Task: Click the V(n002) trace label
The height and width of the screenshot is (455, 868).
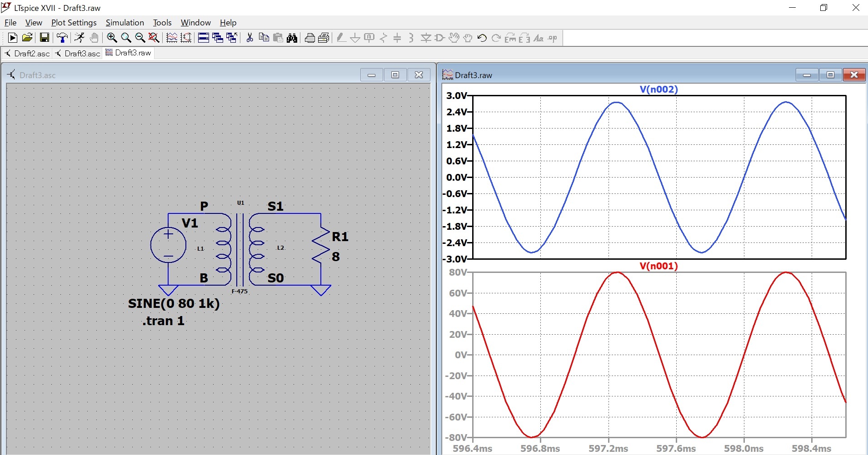Action: (658, 89)
